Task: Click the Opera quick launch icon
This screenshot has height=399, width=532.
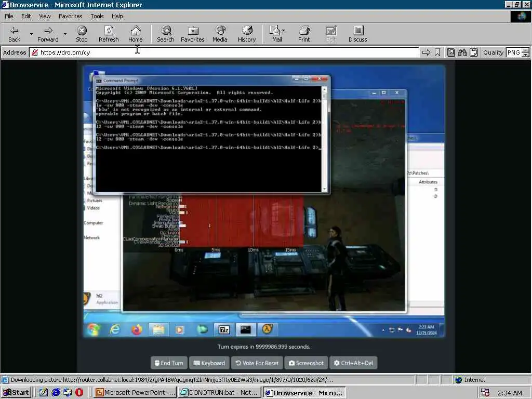Action: [x=79, y=392]
